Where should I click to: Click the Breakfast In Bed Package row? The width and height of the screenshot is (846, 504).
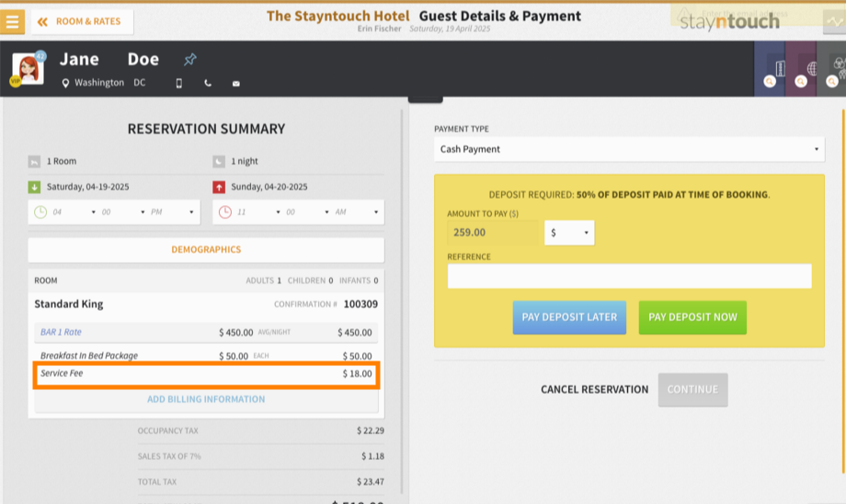coord(206,356)
